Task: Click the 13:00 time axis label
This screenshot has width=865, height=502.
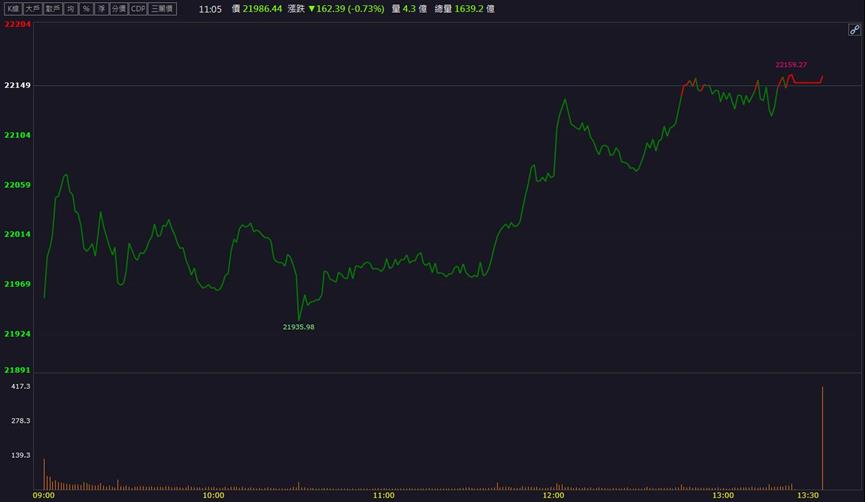Action: (x=723, y=495)
